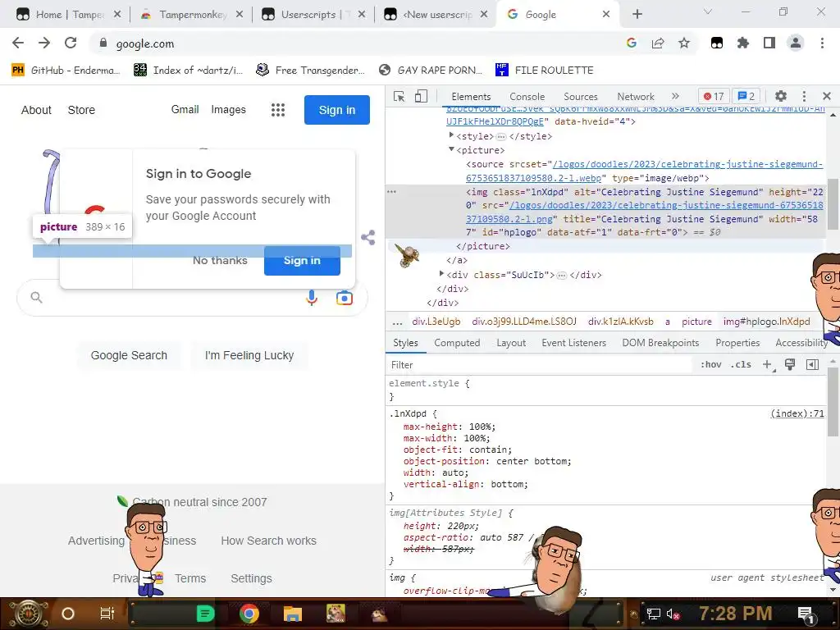Open the extensions puzzle icon
The height and width of the screenshot is (630, 840).
743,43
